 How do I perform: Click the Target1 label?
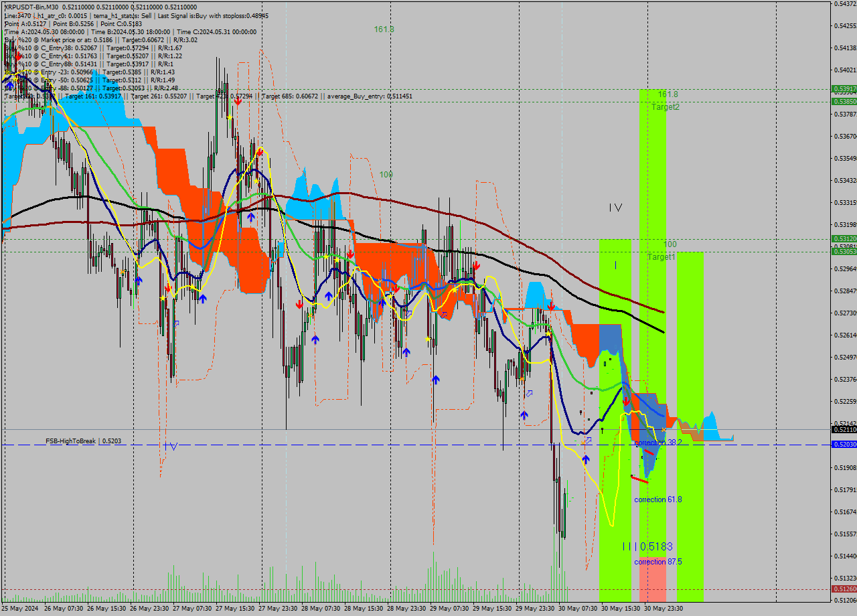(661, 256)
